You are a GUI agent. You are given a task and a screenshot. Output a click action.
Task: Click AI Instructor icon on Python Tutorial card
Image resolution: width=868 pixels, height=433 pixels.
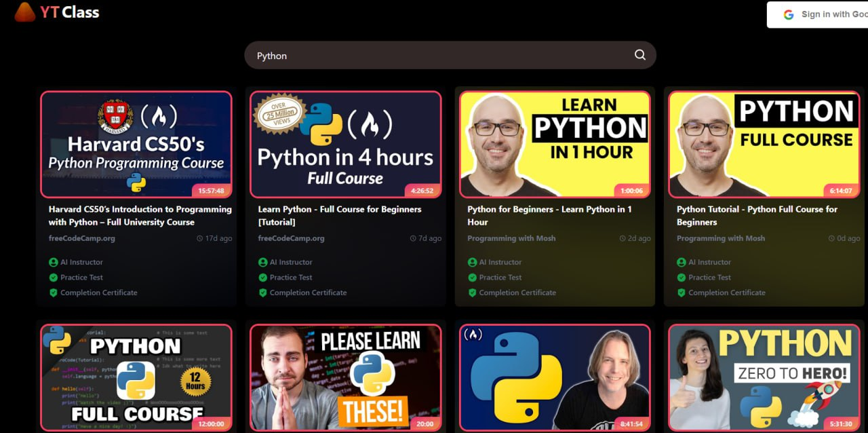click(682, 262)
